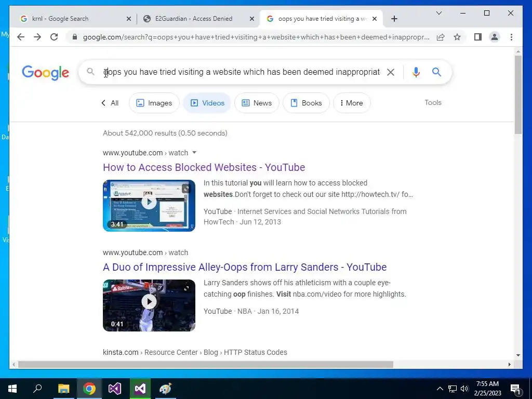The width and height of the screenshot is (532, 399).
Task: Click the About 542,000 results text
Action: [165, 133]
